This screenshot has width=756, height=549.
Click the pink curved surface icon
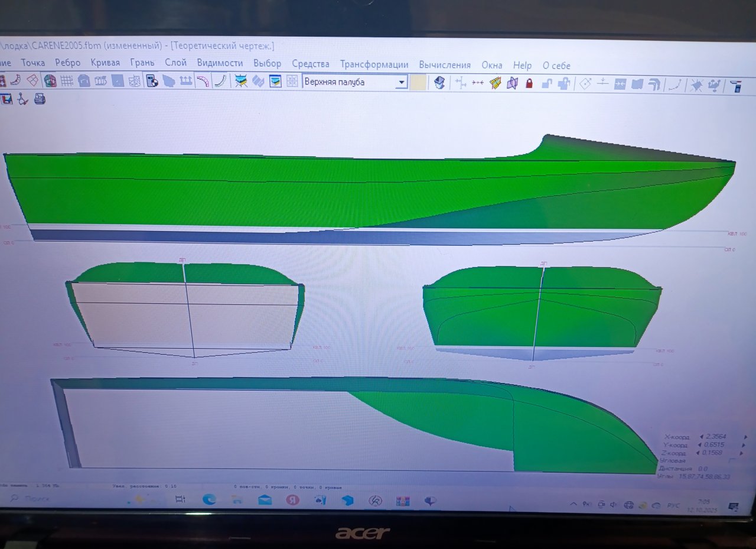pyautogui.click(x=203, y=82)
